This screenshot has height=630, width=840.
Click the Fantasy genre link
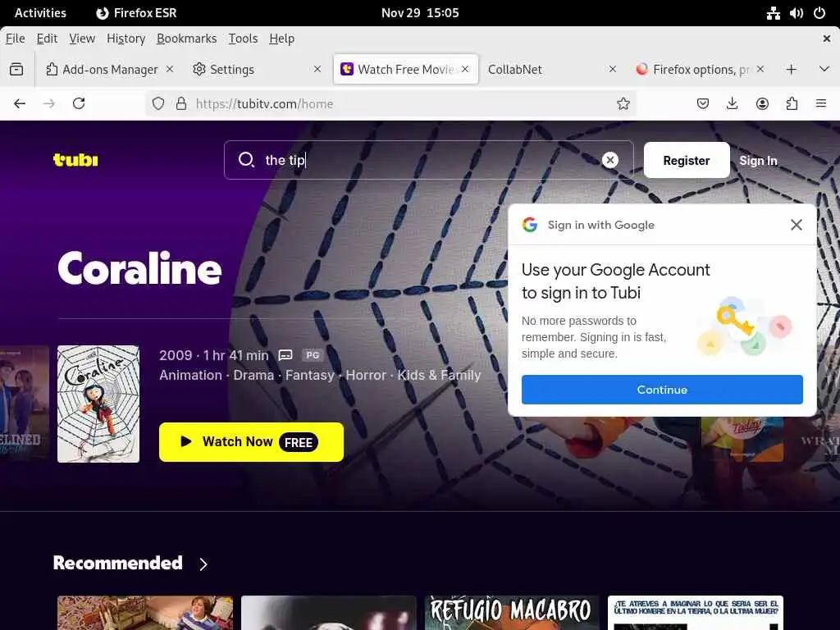point(309,375)
